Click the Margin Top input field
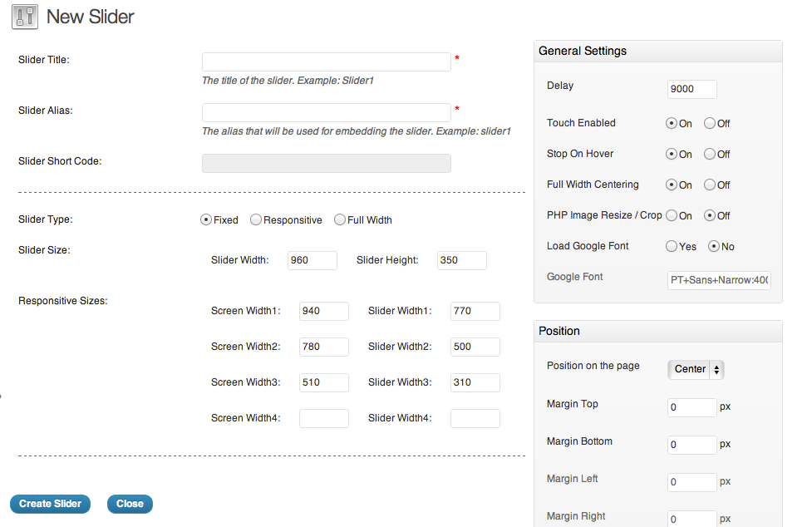812x527 pixels. [691, 407]
